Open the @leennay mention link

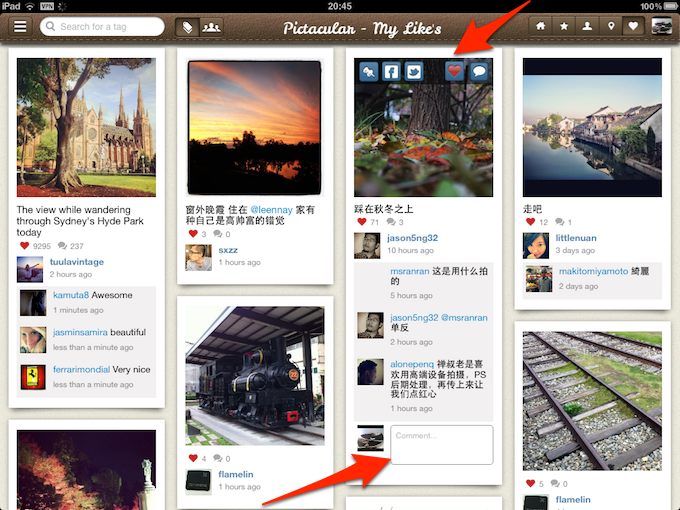pyautogui.click(x=271, y=210)
